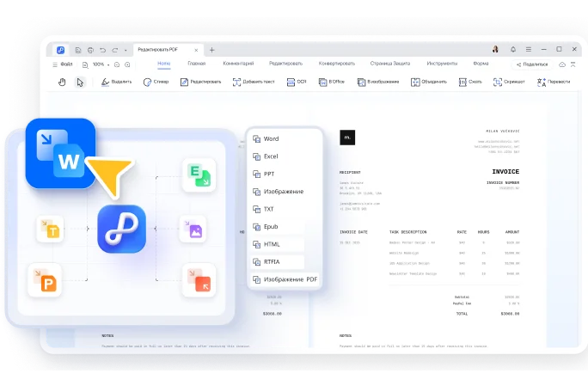This screenshot has width=588, height=392.
Task: Open the hamburger menu in the title bar
Action: point(529,49)
